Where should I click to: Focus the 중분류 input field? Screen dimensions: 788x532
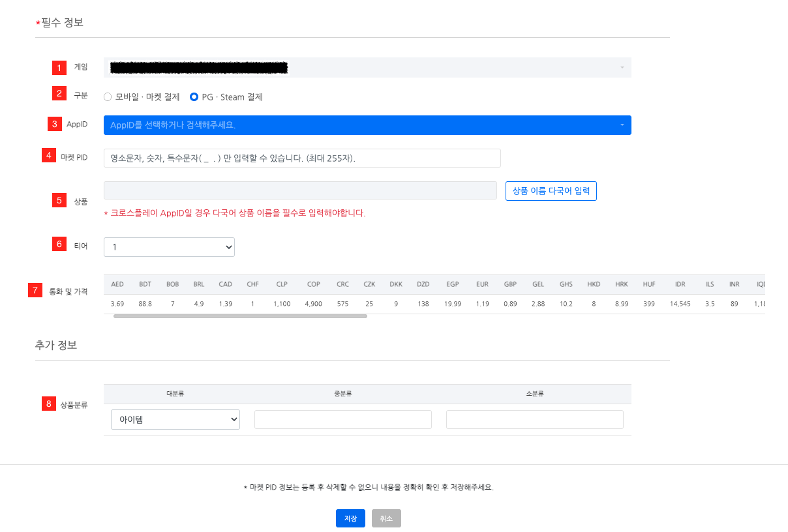point(343,420)
